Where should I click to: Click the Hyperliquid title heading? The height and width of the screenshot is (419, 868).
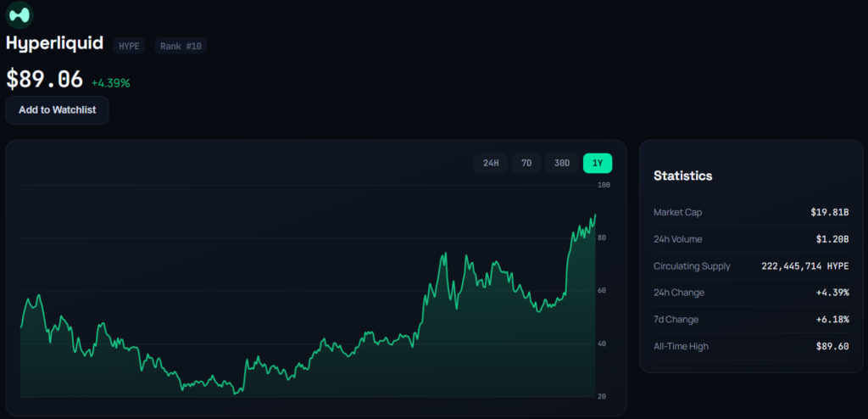tap(55, 43)
